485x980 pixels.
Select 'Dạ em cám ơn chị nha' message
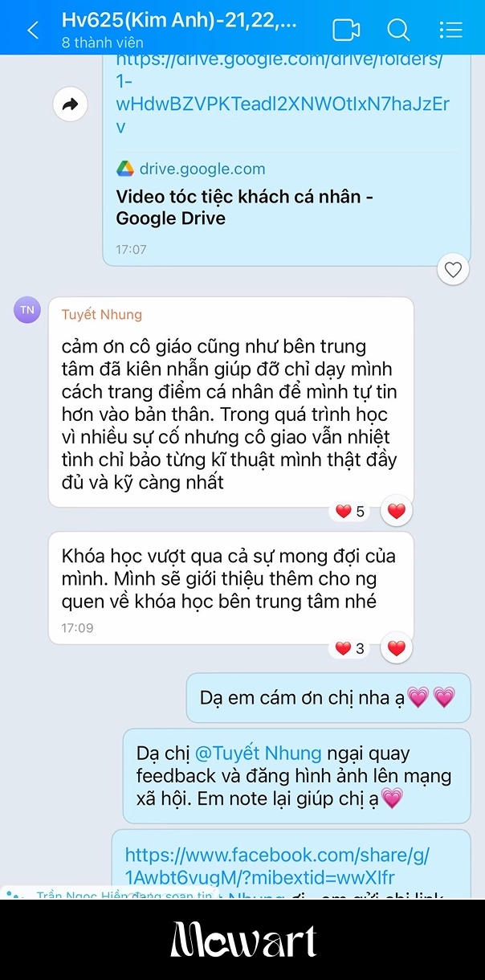point(328,697)
